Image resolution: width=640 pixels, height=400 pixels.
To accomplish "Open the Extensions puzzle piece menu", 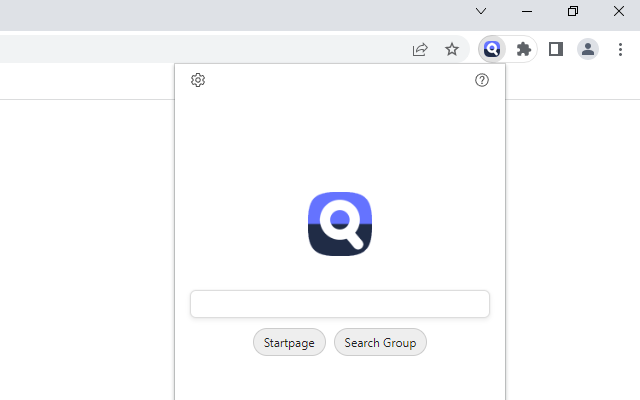I will [524, 49].
